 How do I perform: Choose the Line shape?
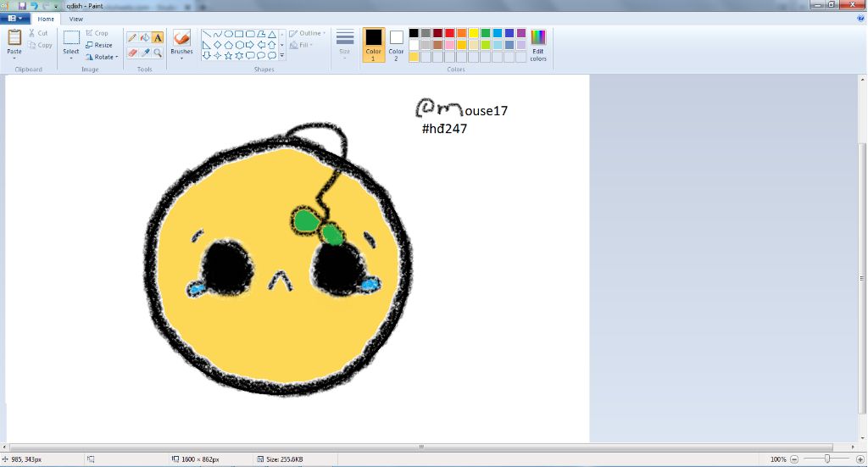click(207, 34)
